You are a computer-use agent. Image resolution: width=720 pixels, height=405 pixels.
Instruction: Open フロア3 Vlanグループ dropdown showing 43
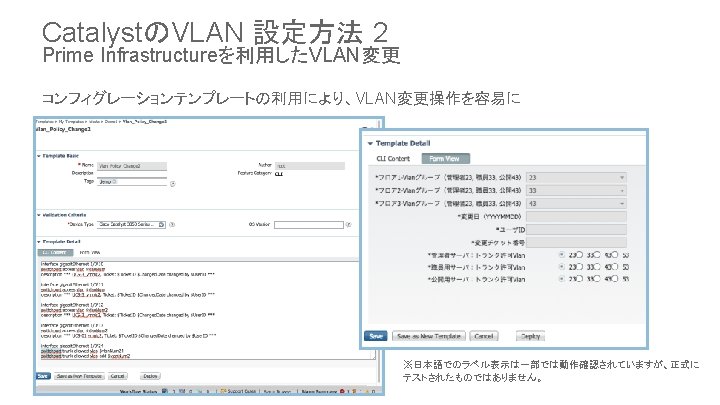[x=576, y=203]
